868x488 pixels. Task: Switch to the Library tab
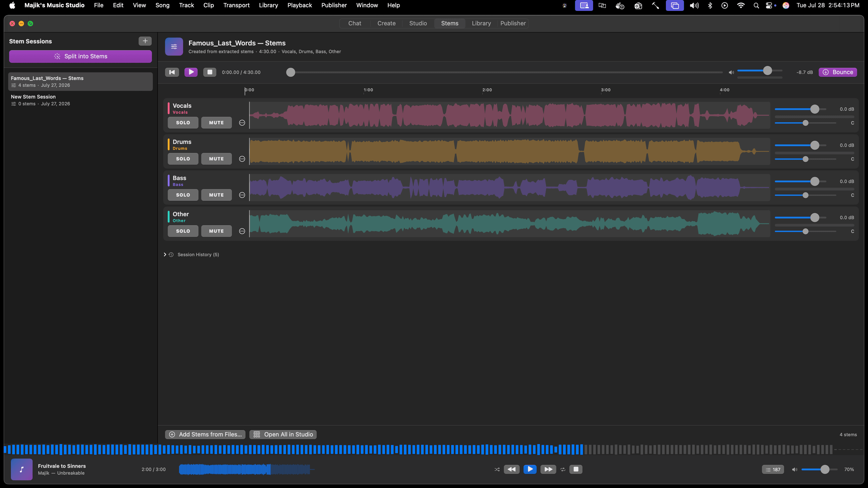pos(481,23)
